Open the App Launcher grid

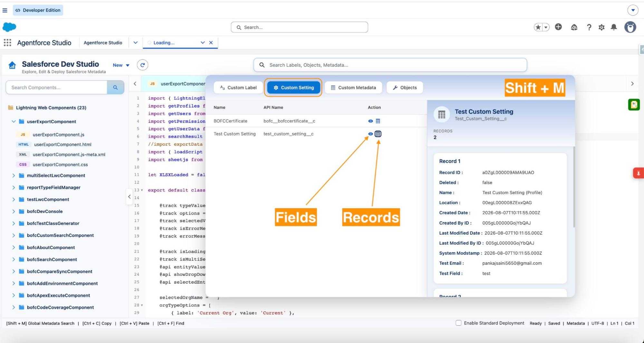tap(7, 42)
